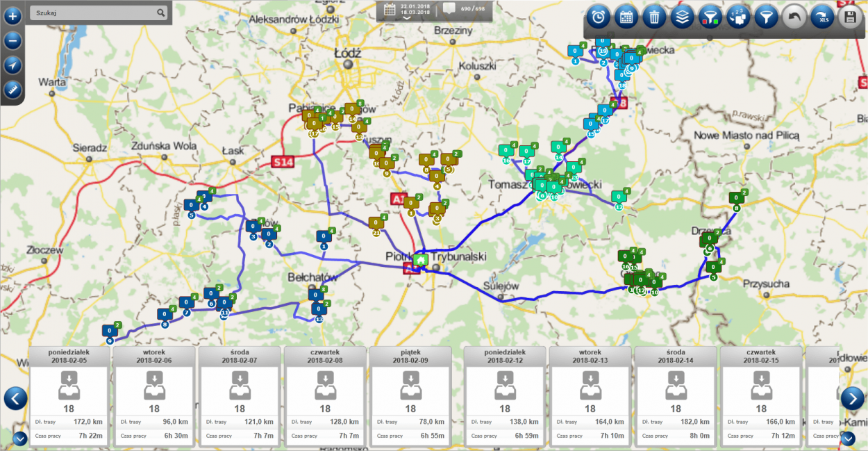The width and height of the screenshot is (868, 451).
Task: Open the map layers icon
Action: pyautogui.click(x=682, y=17)
